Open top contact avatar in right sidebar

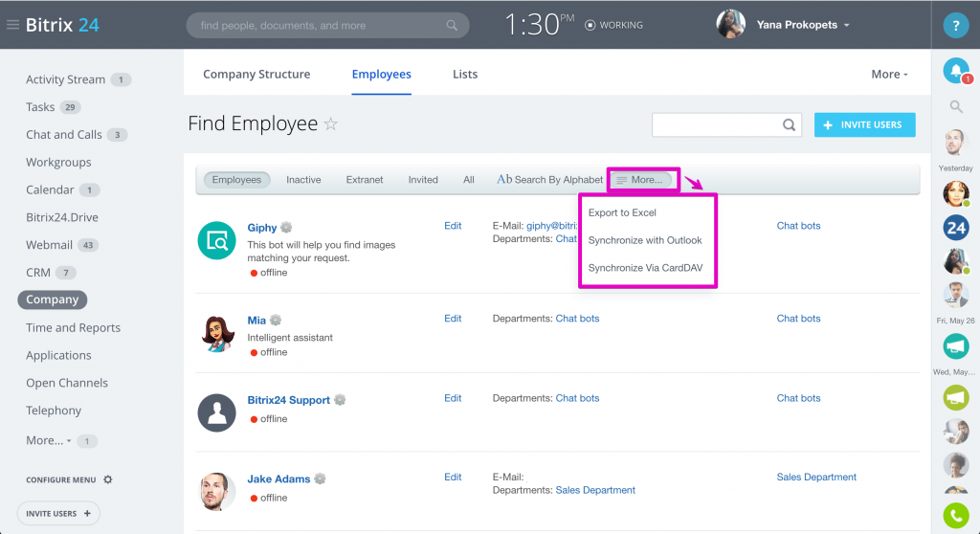pos(954,144)
